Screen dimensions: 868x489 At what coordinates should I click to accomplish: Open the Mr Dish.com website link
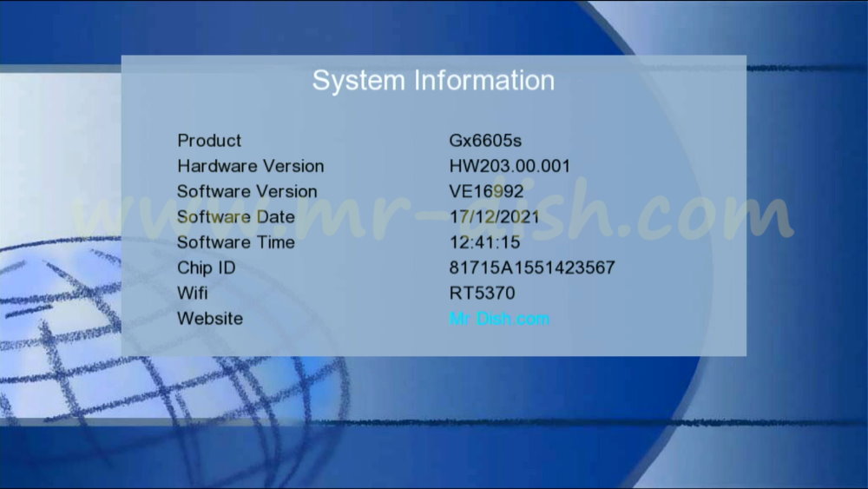click(499, 319)
